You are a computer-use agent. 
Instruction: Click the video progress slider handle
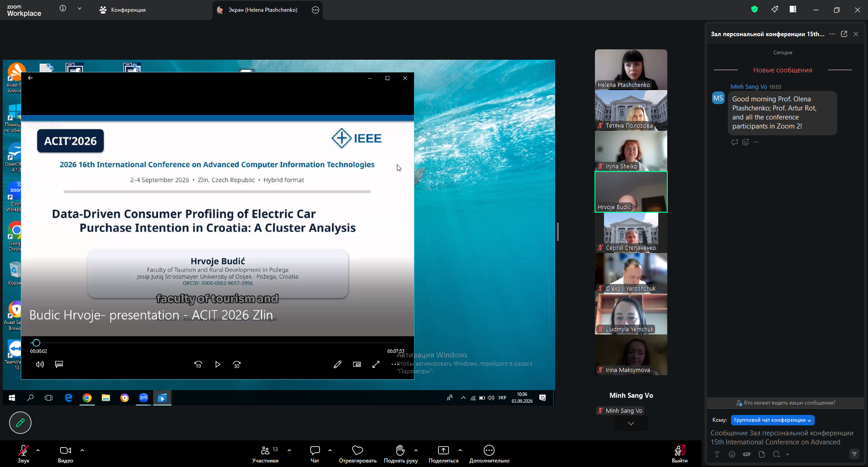click(37, 343)
